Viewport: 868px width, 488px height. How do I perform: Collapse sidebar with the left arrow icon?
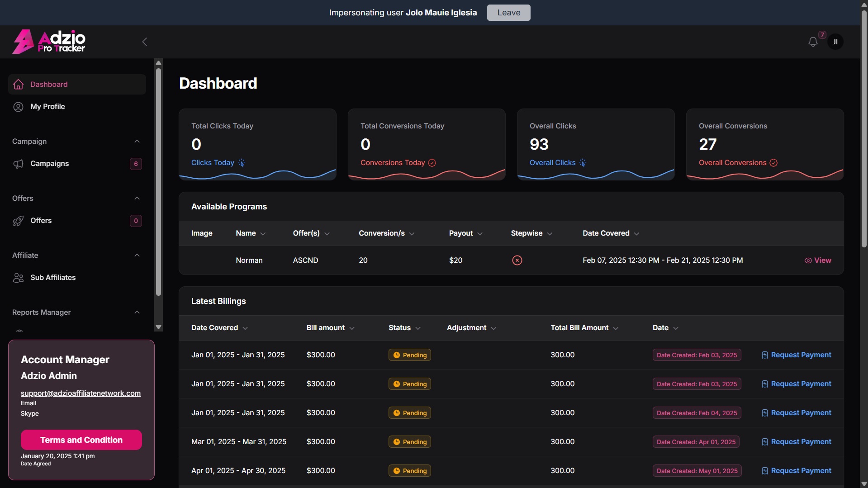[145, 42]
